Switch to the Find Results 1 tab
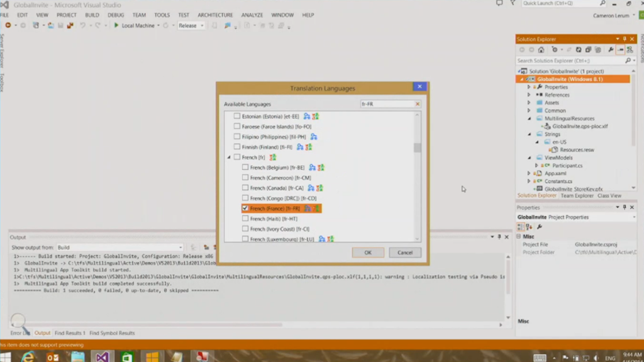Image resolution: width=644 pixels, height=362 pixels. pyautogui.click(x=70, y=333)
